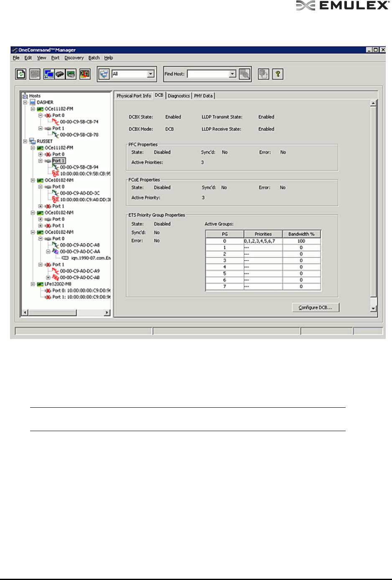Click the Priorities column header
This screenshot has height=580, width=392.
click(x=263, y=234)
